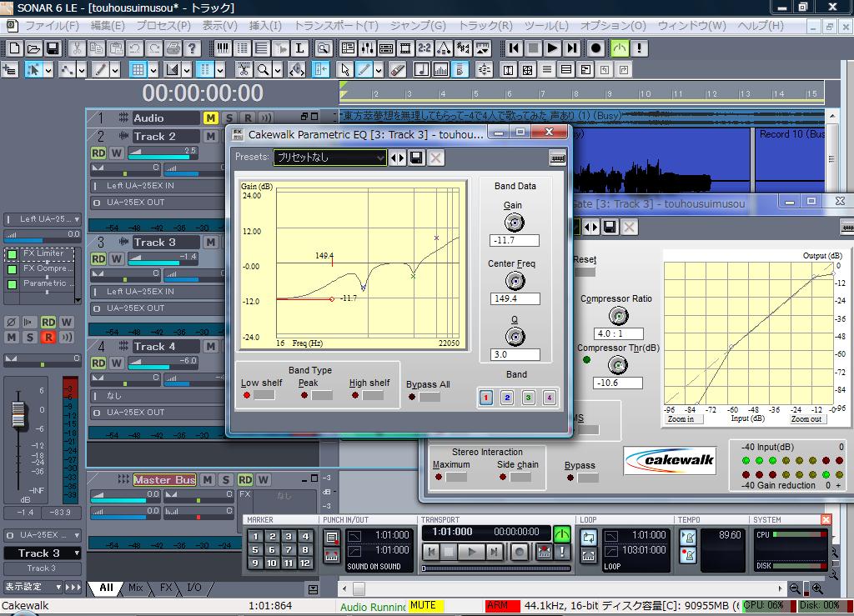Screen dimensions: 854x616
Task: Click the Open file folder icon
Action: point(33,48)
